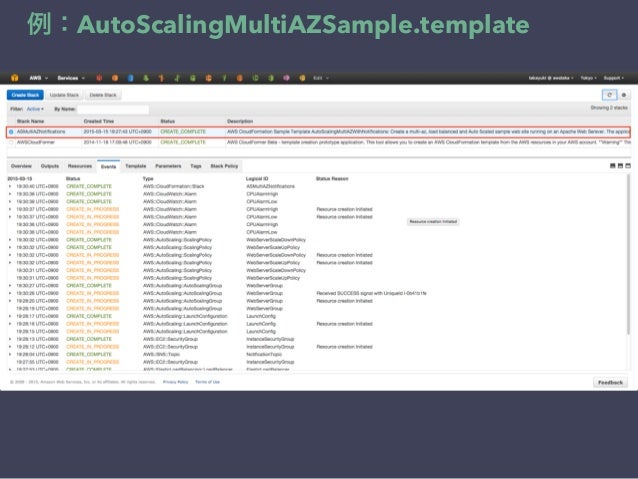Open the user account dropdown
This screenshot has width=638, height=479.
point(551,78)
